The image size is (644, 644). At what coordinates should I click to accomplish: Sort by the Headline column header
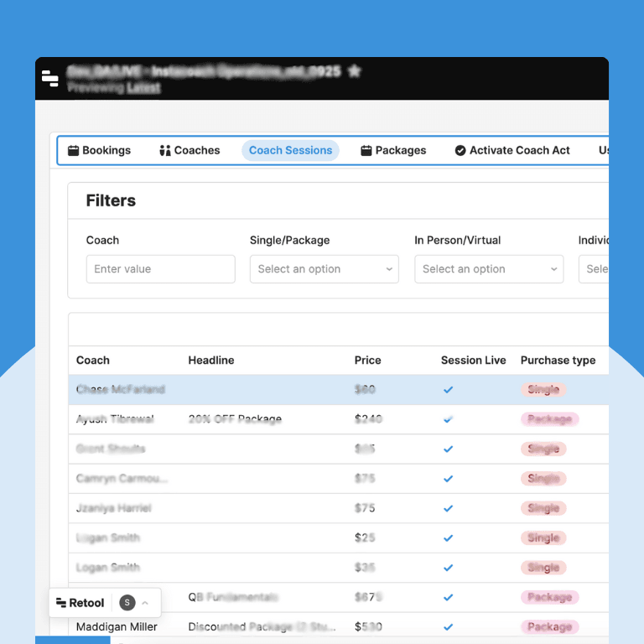click(x=211, y=361)
